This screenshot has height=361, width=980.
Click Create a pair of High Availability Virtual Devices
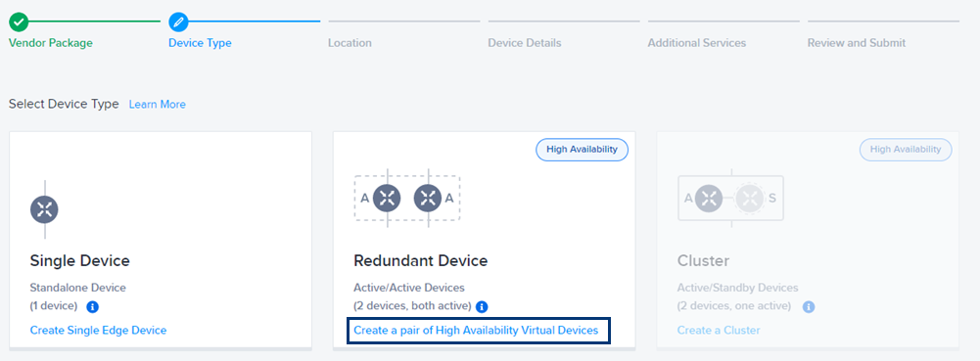tap(476, 330)
